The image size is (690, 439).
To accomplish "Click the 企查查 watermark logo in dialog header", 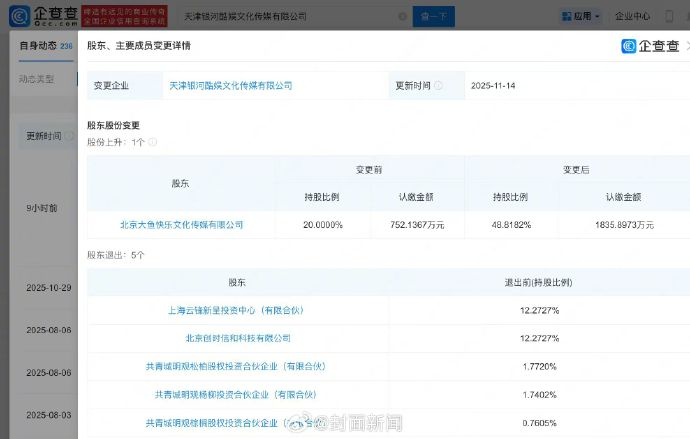I will pyautogui.click(x=650, y=46).
